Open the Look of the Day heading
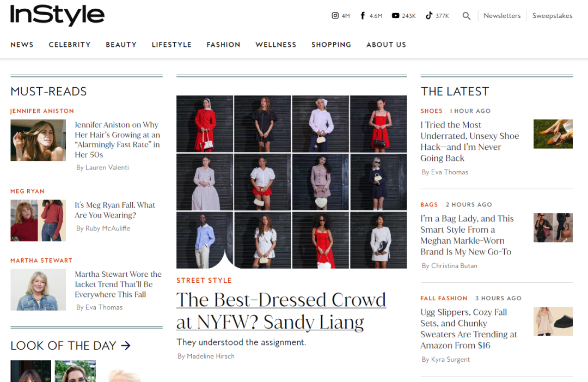Viewport: 588px width, 382px height. pyautogui.click(x=63, y=345)
